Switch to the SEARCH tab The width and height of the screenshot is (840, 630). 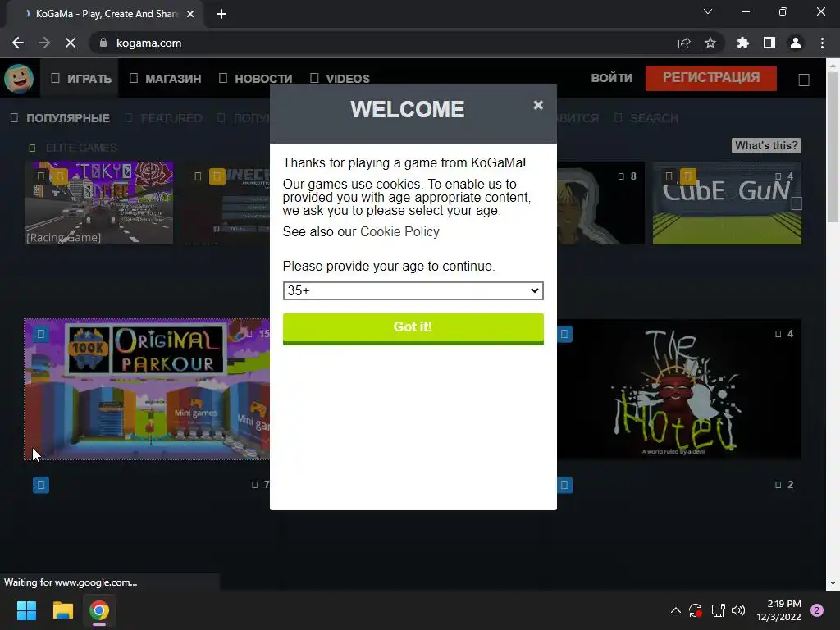point(646,118)
